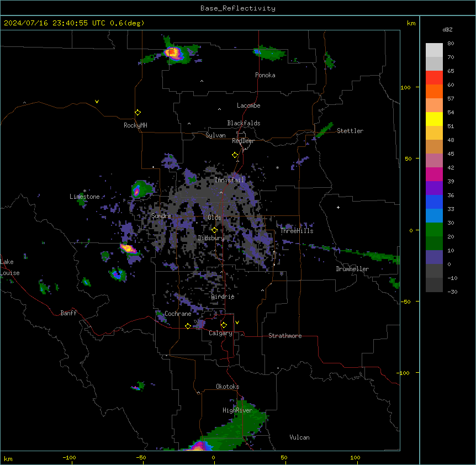Click the yellow diamond marker between Olds and Didsbury
Screen dimensions: 476x465
pyautogui.click(x=214, y=230)
